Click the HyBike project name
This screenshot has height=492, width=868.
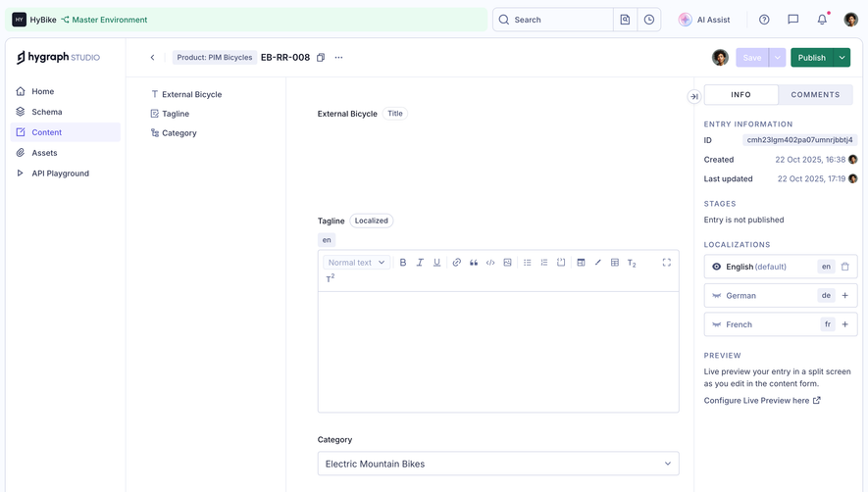coord(43,20)
